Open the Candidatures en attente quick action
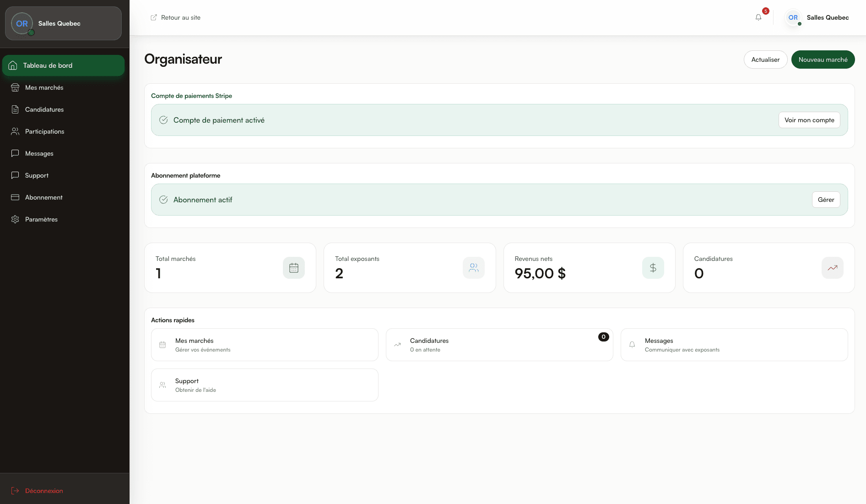Viewport: 866px width, 504px height. [x=499, y=345]
